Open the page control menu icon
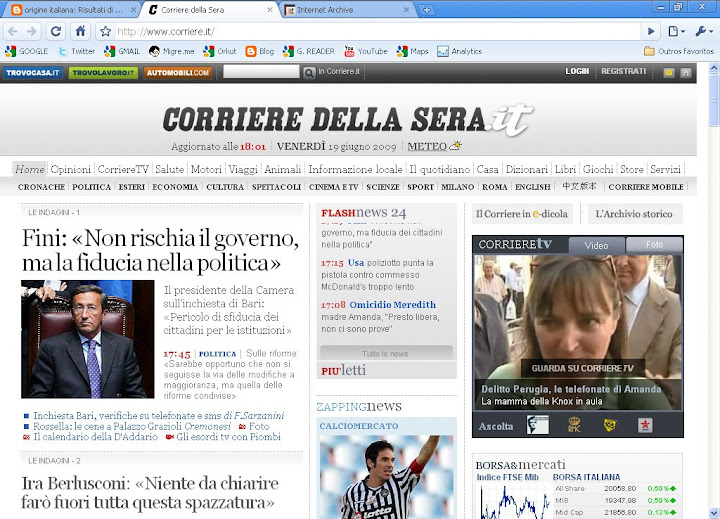 (676, 31)
